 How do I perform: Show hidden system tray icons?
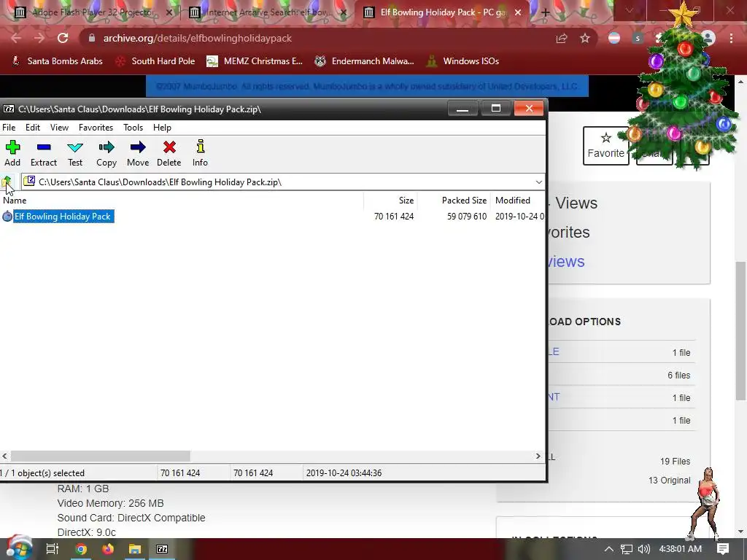[609, 549]
